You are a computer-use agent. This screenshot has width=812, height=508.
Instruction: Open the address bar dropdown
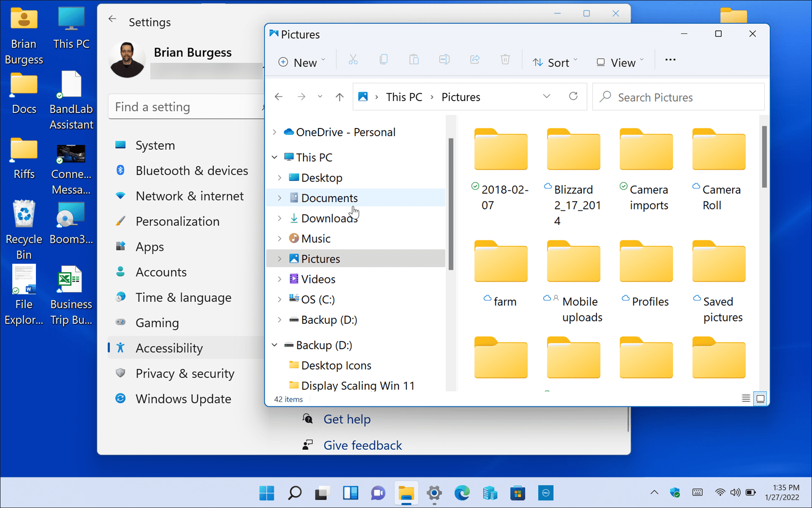pos(547,96)
